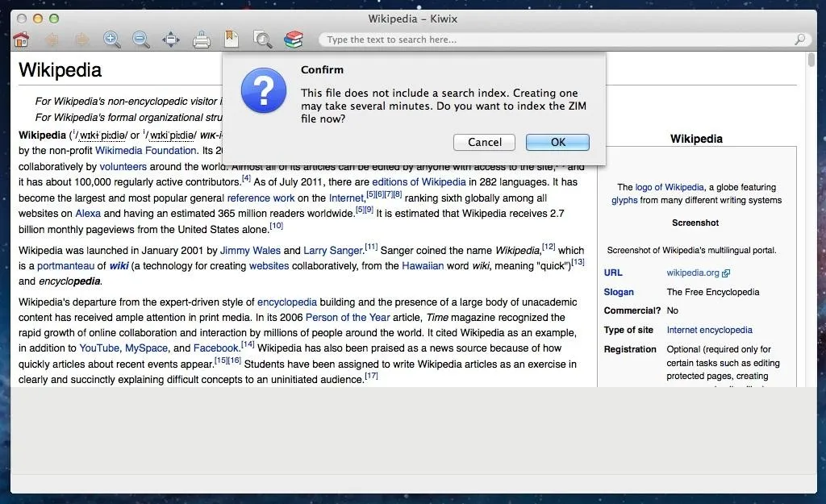Jump to citation [17]
The image size is (826, 504).
click(x=371, y=376)
